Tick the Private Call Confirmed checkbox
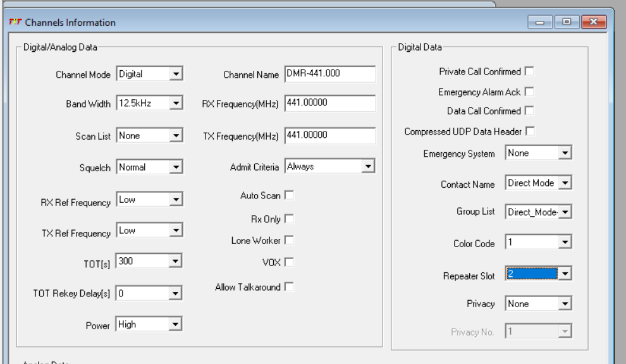 click(x=529, y=71)
